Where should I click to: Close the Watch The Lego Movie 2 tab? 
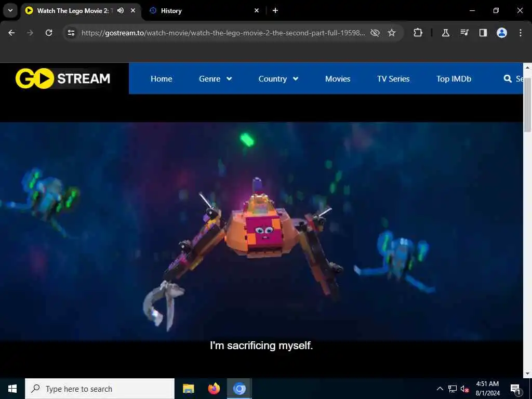133,10
